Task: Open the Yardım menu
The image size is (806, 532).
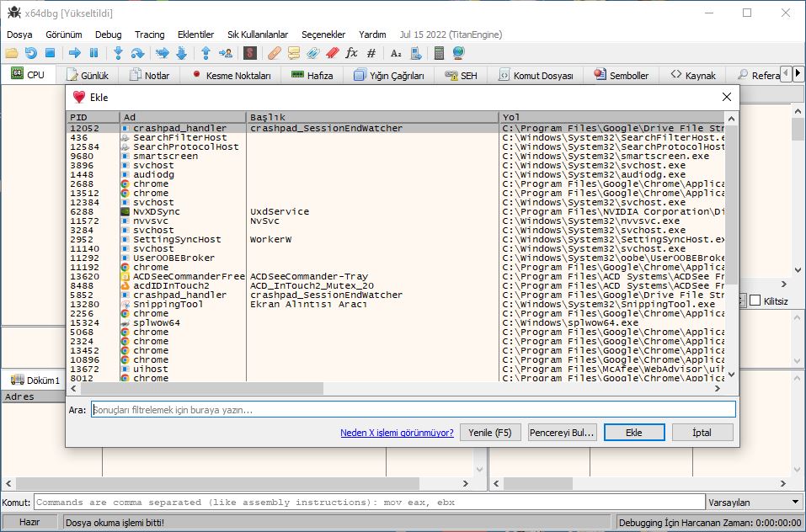Action: click(x=372, y=35)
